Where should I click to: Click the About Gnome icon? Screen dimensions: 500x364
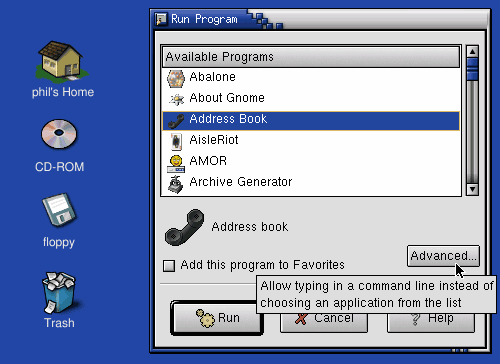click(176, 99)
